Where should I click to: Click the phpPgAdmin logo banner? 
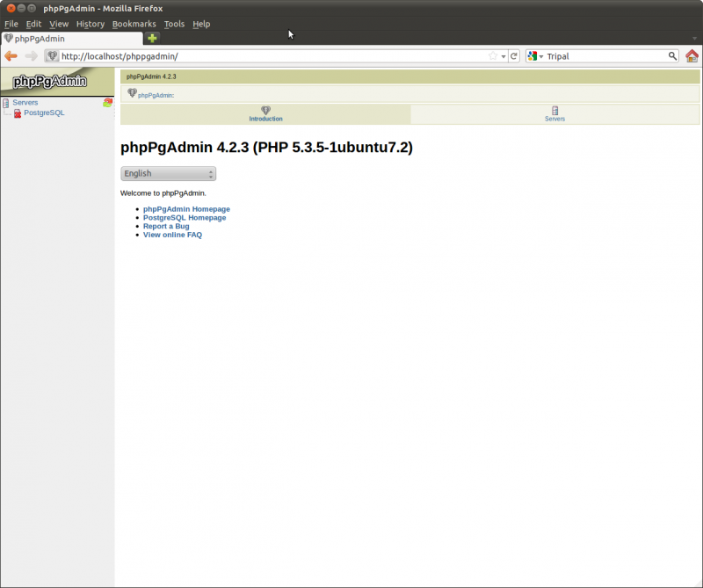(57, 81)
